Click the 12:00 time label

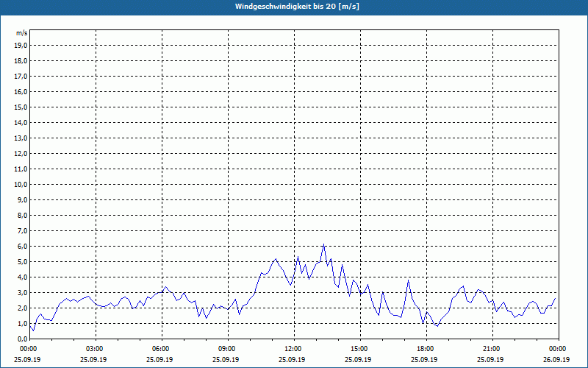(x=293, y=349)
